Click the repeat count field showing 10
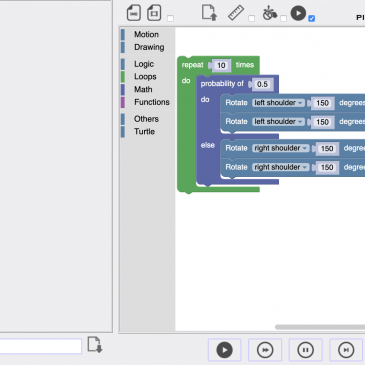Viewport: 365px width, 365px height. (x=221, y=65)
